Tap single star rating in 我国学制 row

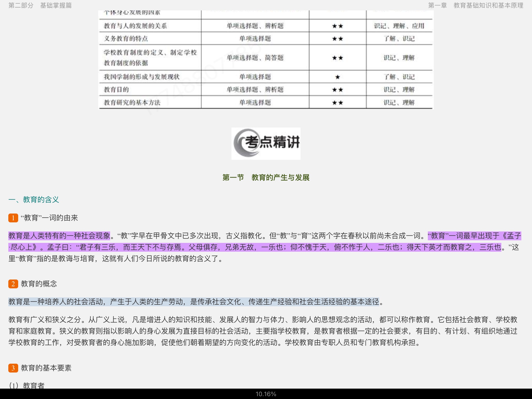tap(337, 77)
